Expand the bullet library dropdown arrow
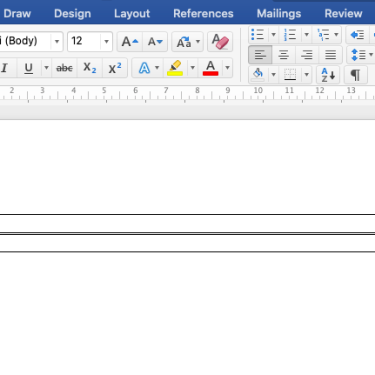 point(273,35)
